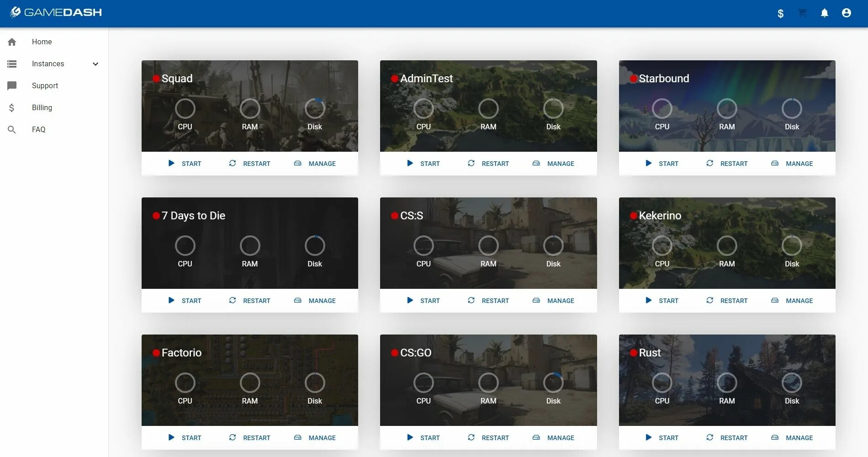Click the Starbound status indicator dot
The height and width of the screenshot is (457, 868).
pyautogui.click(x=634, y=79)
